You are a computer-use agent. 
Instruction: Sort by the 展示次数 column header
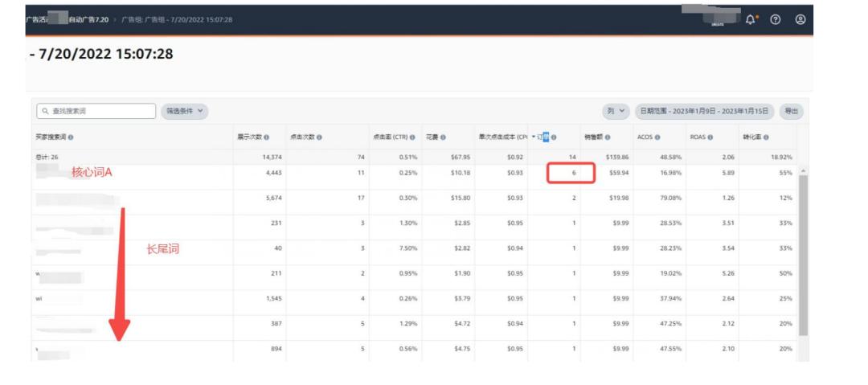(249, 137)
